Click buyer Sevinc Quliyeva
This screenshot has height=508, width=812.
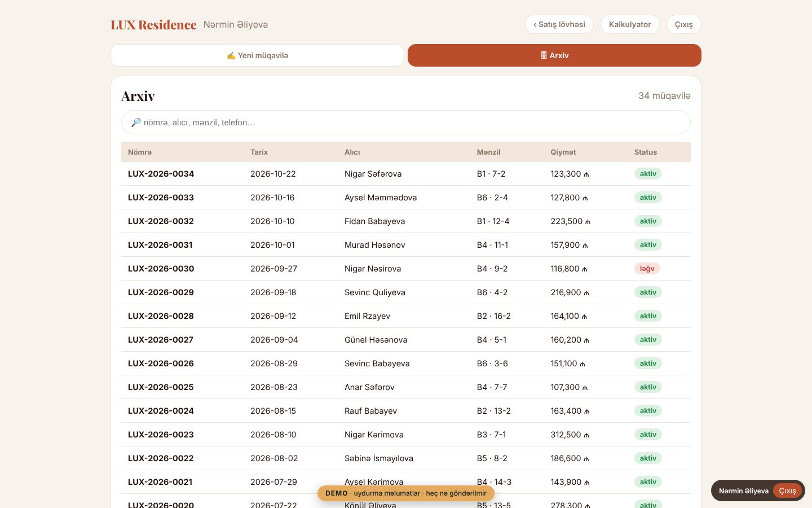click(x=374, y=292)
